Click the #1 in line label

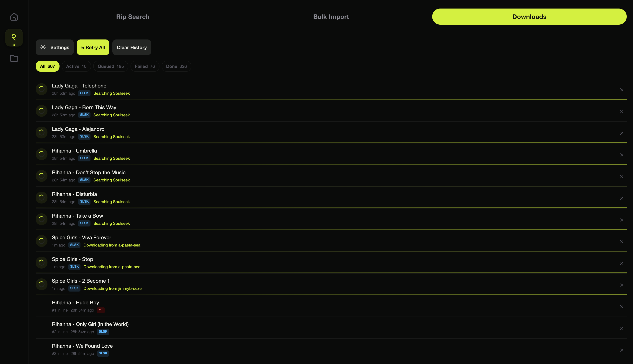(60, 310)
